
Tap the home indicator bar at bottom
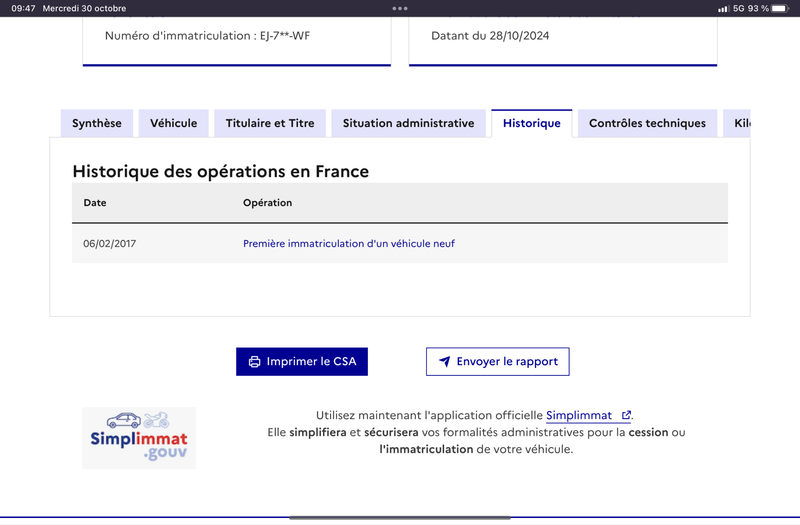tap(400, 518)
